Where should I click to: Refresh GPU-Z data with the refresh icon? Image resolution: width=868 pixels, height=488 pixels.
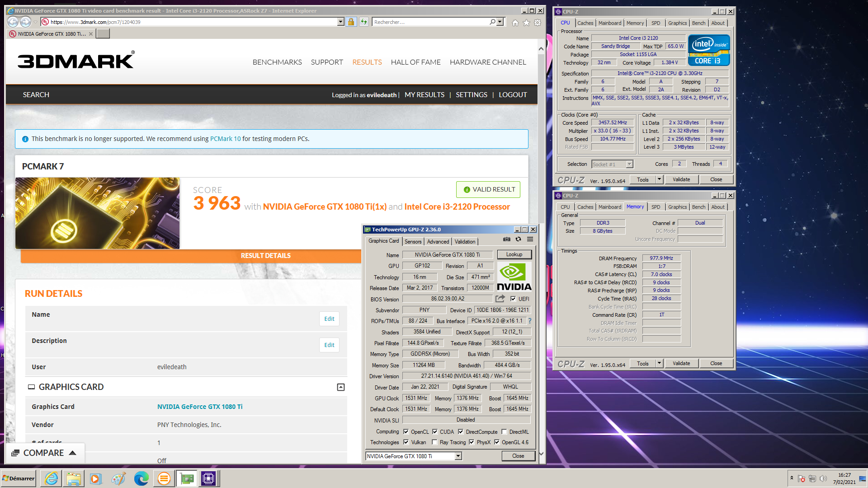[x=519, y=239]
